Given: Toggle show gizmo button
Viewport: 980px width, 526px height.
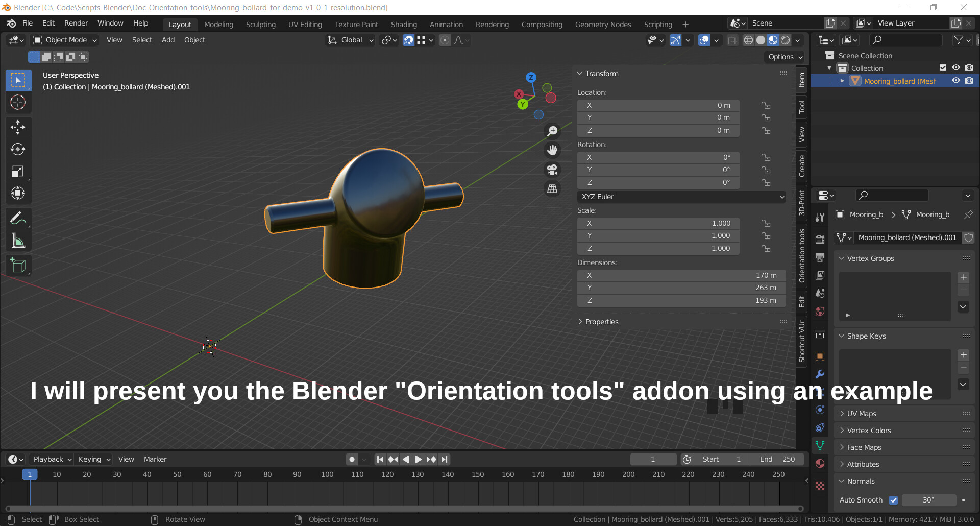Looking at the screenshot, I should pos(675,40).
